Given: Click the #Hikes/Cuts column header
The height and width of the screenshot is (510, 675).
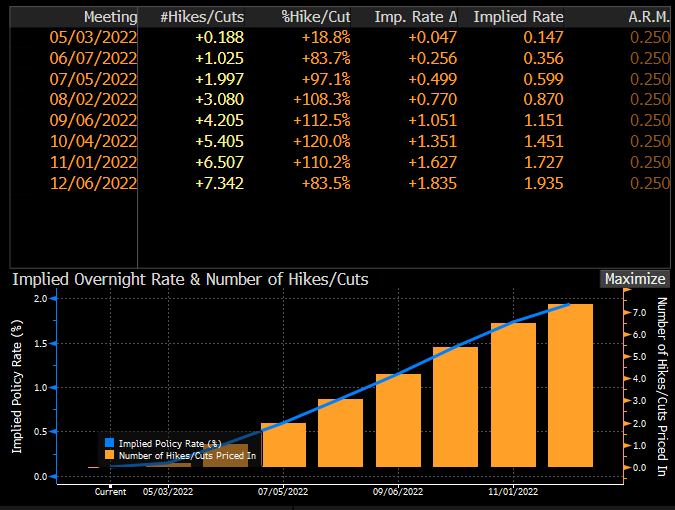Looking at the screenshot, I should click(x=201, y=17).
